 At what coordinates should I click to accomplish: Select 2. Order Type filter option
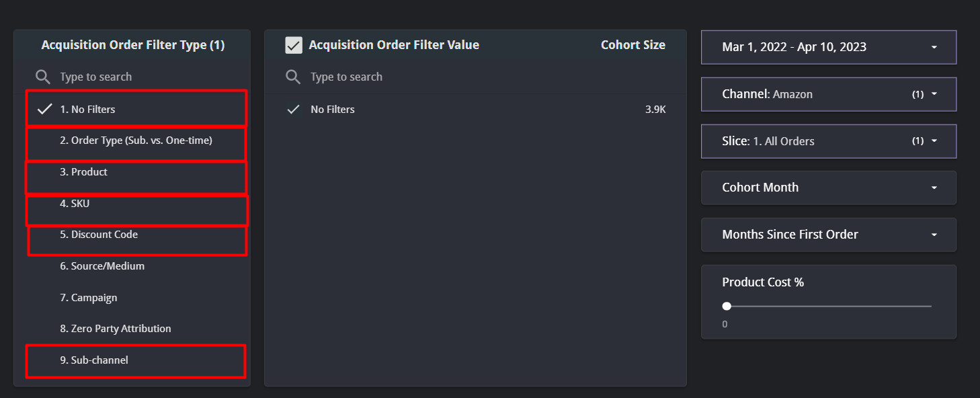click(136, 141)
